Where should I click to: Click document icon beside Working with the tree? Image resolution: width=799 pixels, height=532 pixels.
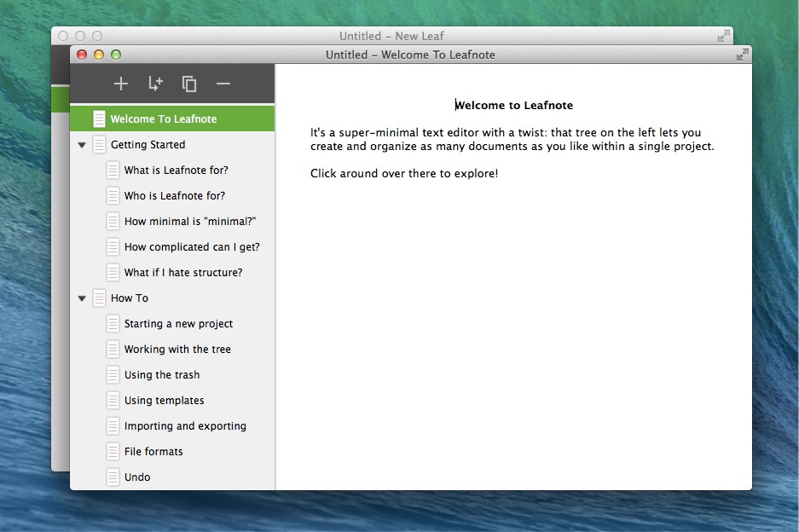(113, 349)
